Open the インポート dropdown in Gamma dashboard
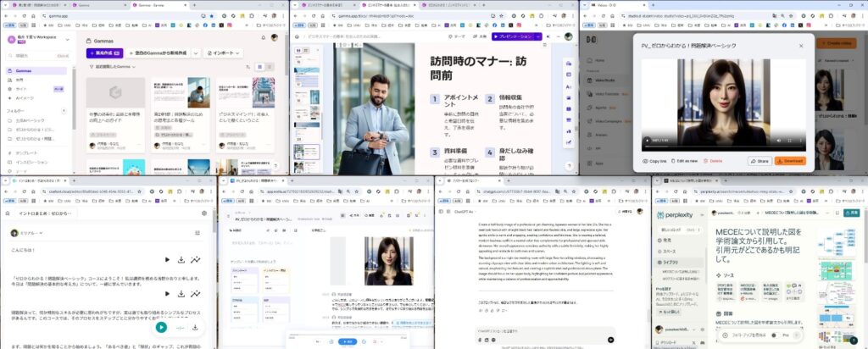This screenshot has width=868, height=349. point(224,53)
